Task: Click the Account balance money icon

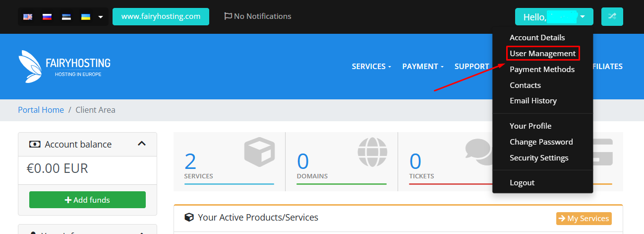Action: click(34, 144)
